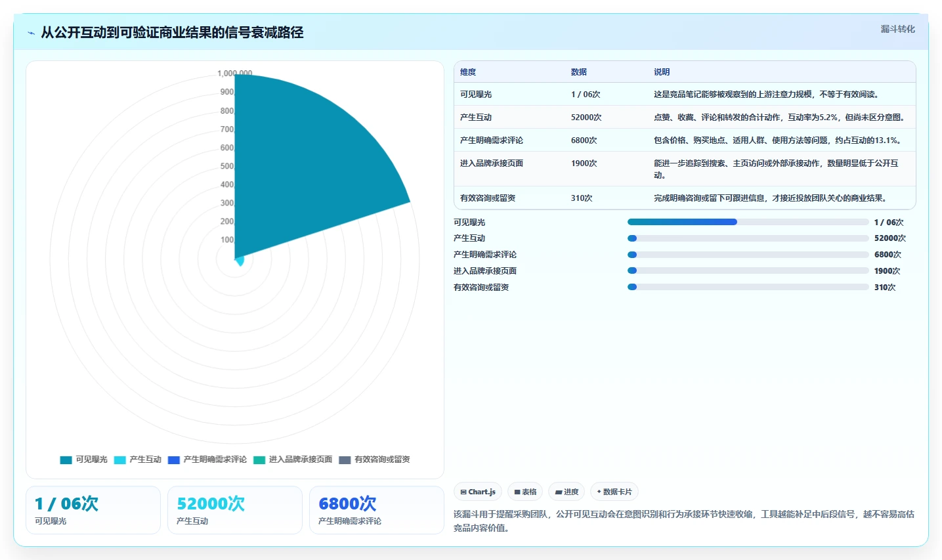Click the 产生明确需求评论 progress bar
This screenshot has height=560, width=942.
[748, 255]
